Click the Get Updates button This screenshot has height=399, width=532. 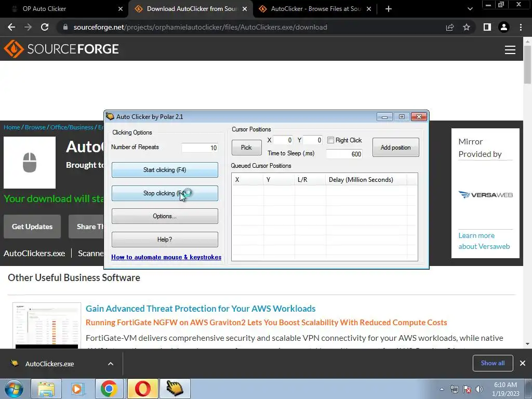click(32, 227)
